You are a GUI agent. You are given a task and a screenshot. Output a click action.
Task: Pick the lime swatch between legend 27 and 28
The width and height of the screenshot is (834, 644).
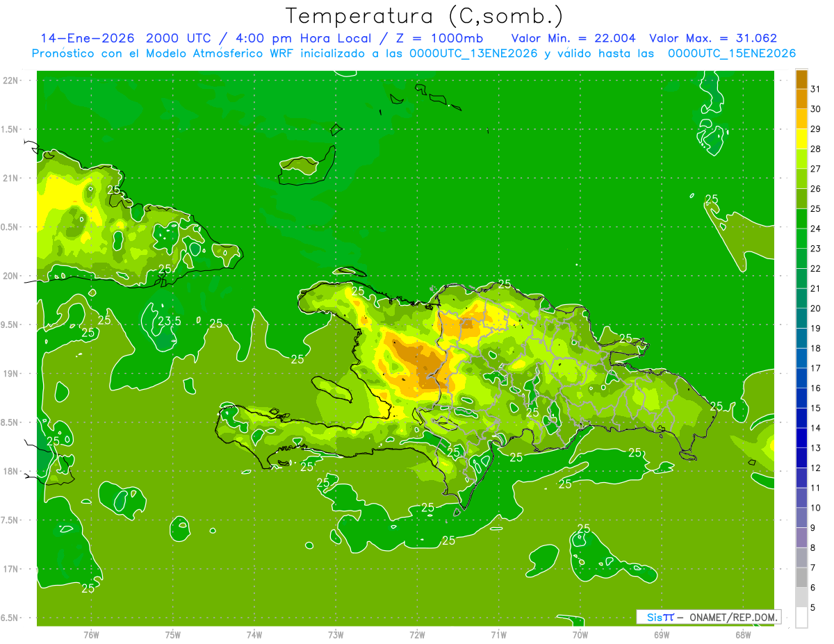coord(801,158)
